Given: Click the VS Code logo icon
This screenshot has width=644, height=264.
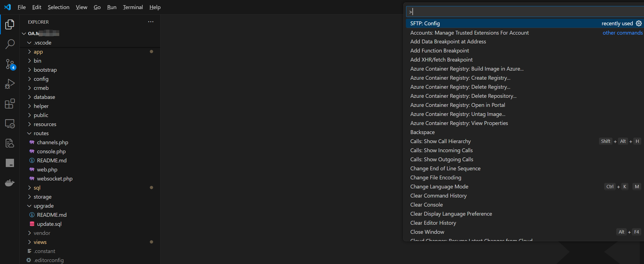Looking at the screenshot, I should (x=7, y=7).
